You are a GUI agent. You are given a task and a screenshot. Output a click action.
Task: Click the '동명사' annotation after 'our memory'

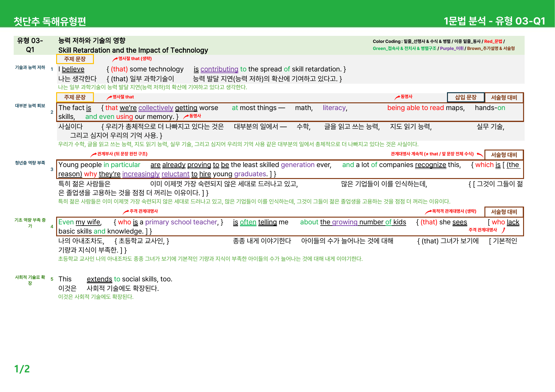click(x=192, y=116)
